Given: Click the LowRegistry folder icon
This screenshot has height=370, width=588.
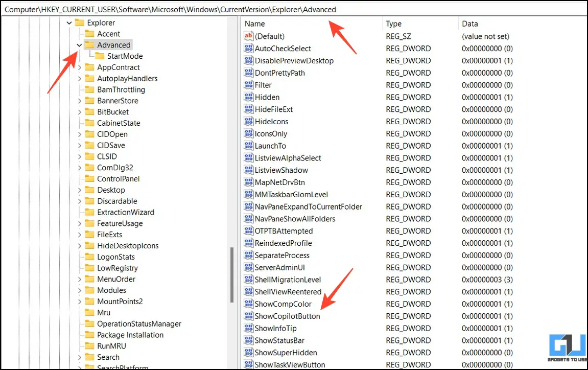Looking at the screenshot, I should pos(89,268).
